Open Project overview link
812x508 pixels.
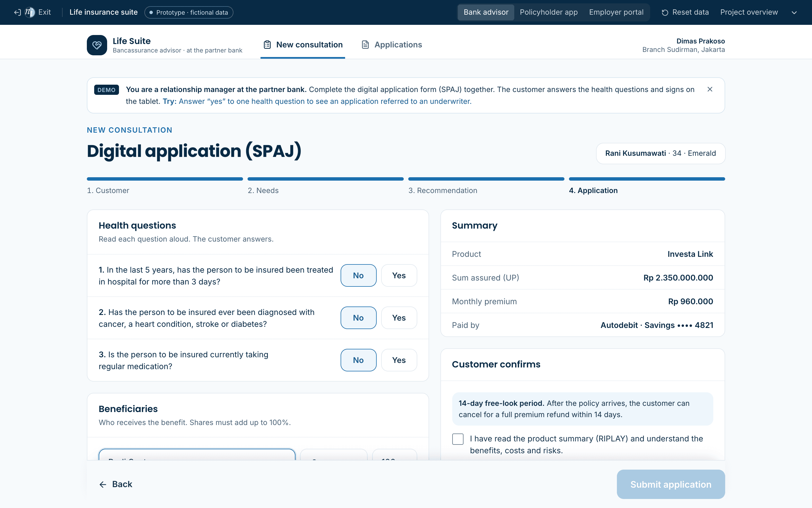tap(749, 12)
